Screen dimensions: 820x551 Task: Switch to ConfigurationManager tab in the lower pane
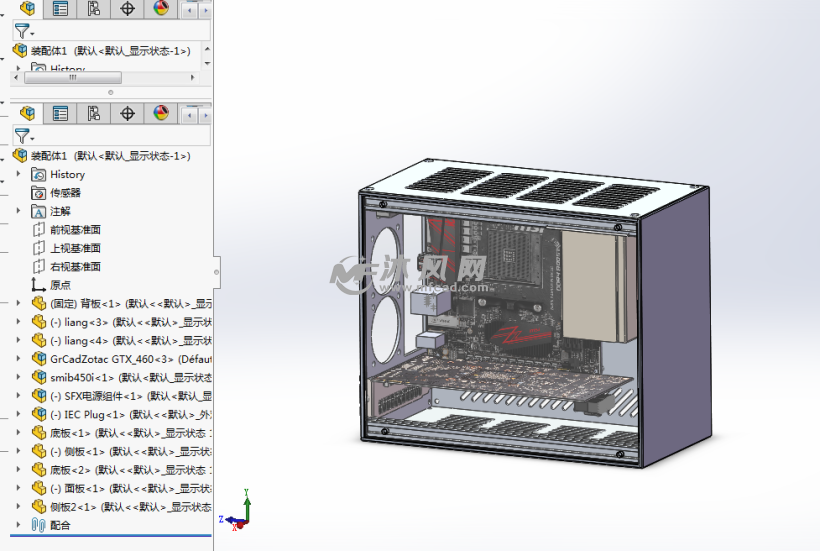point(94,114)
